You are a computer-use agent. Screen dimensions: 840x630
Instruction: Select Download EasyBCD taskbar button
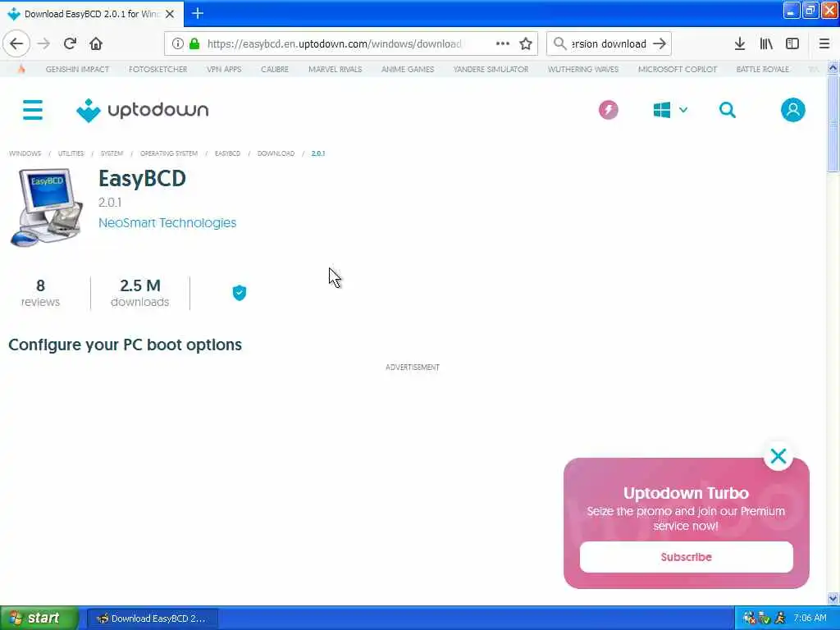tap(153, 619)
